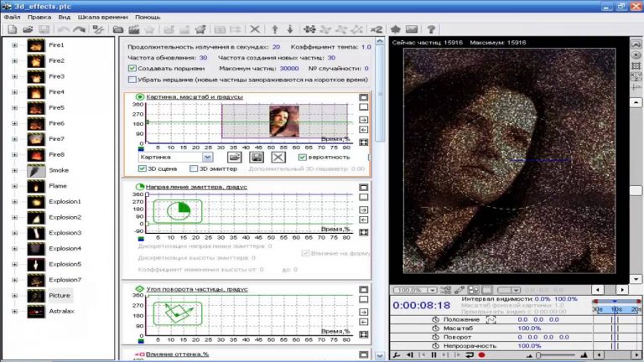Click the x2 toolbar button
644x362 pixels.
click(377, 29)
